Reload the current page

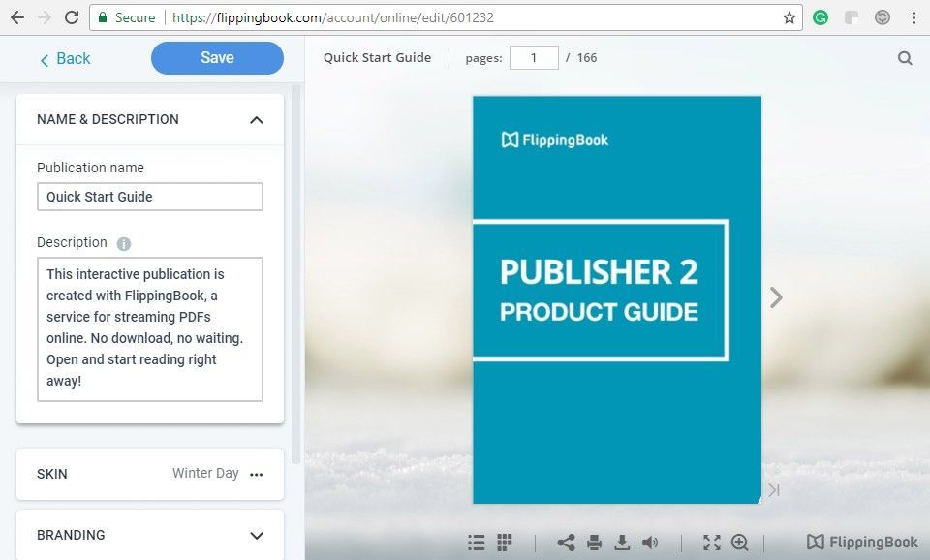coord(72,17)
